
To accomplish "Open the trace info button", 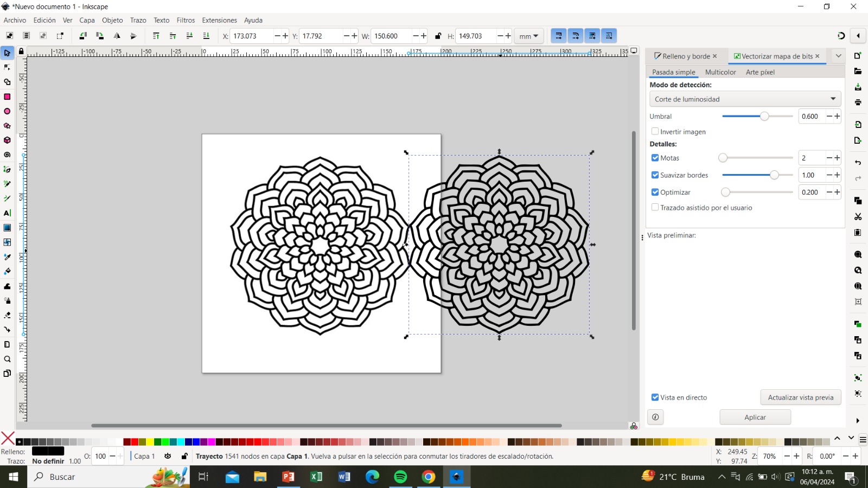I will (x=655, y=417).
